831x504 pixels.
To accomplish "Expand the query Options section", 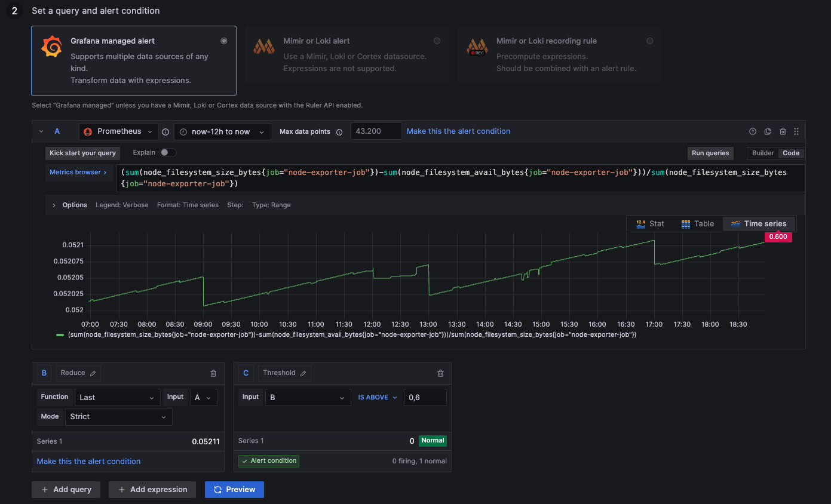I will pos(54,205).
